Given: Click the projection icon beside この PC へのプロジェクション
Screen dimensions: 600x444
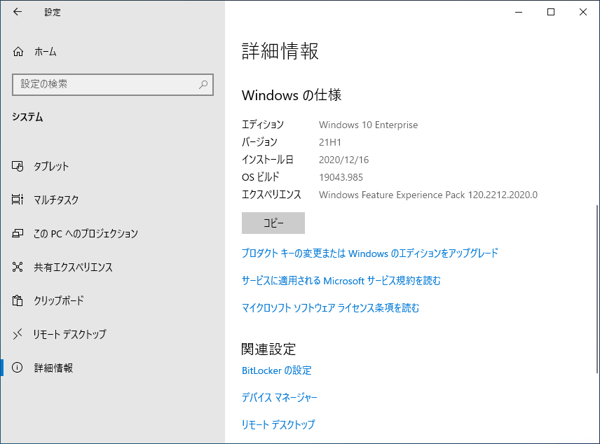Looking at the screenshot, I should (18, 233).
